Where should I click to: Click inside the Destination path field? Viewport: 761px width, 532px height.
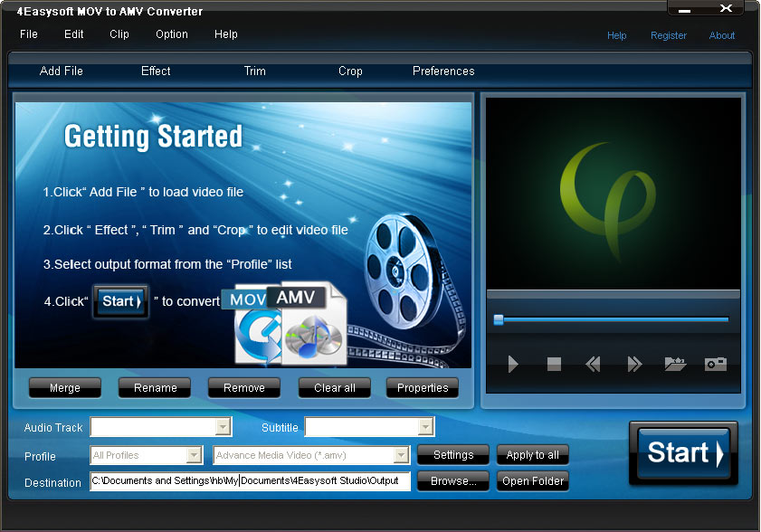tap(249, 481)
